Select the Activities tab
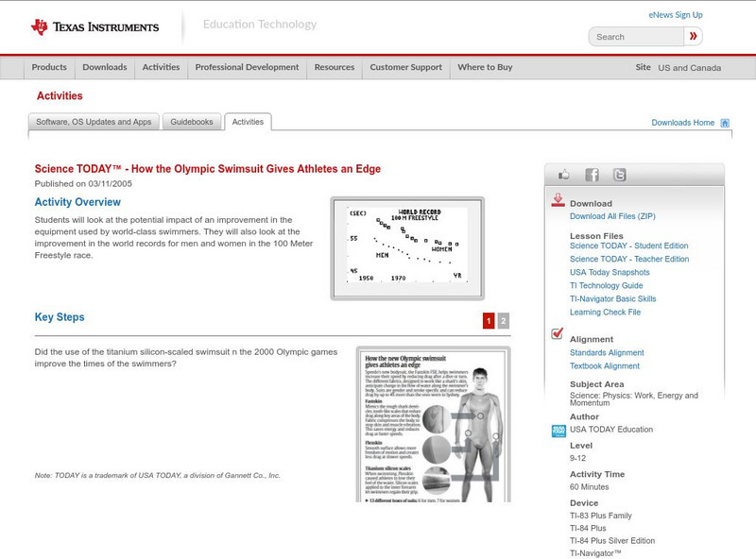This screenshot has width=756, height=559. [x=248, y=122]
